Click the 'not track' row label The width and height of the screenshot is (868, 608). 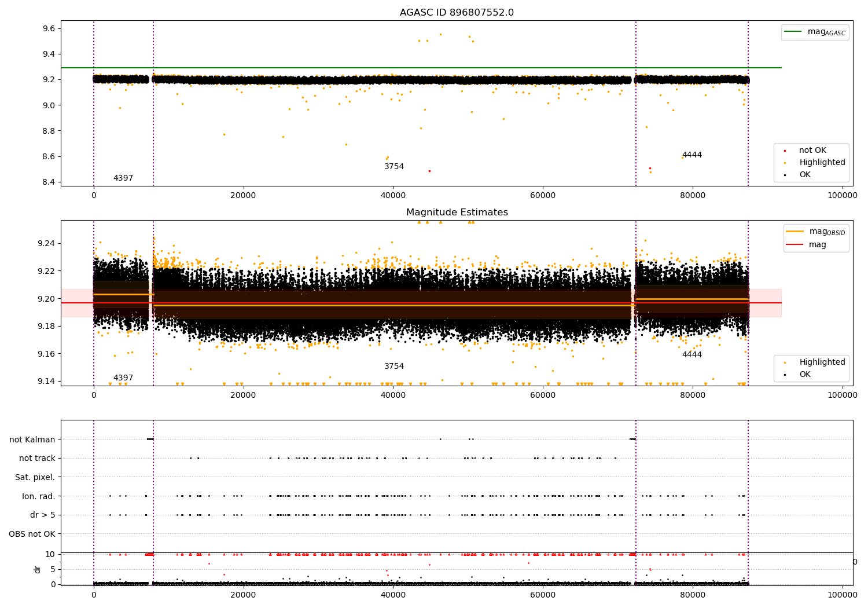point(37,459)
